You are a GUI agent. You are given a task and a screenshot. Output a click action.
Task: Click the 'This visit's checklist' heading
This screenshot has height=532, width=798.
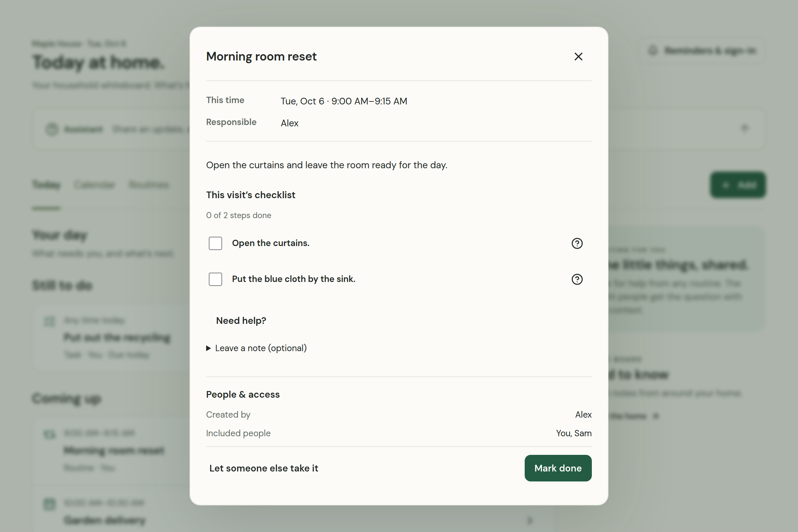(x=251, y=195)
